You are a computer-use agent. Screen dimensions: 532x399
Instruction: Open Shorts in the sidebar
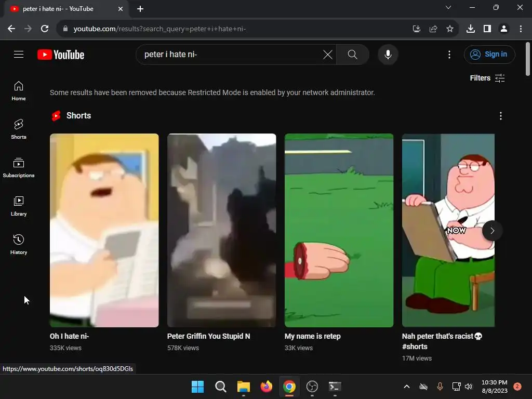(x=19, y=129)
